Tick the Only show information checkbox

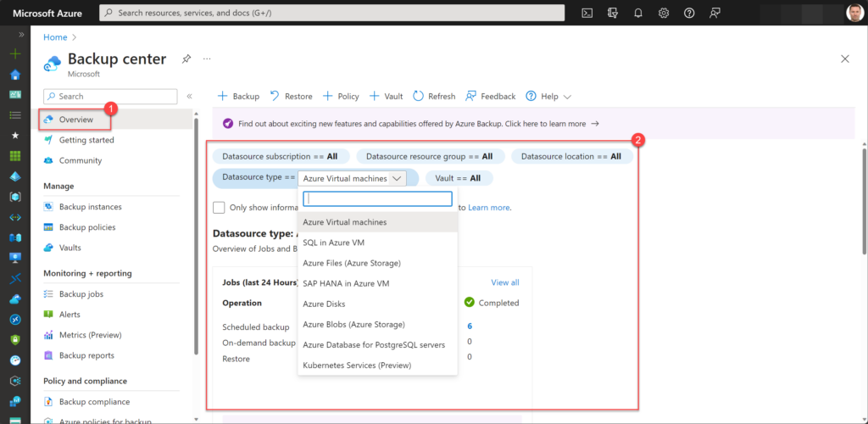(x=219, y=208)
